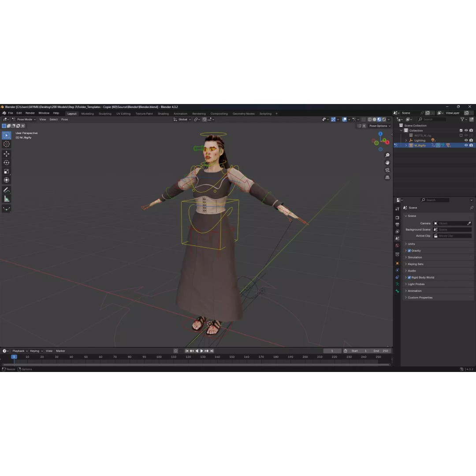
Task: Open the Bone properties tab
Action: tap(397, 291)
